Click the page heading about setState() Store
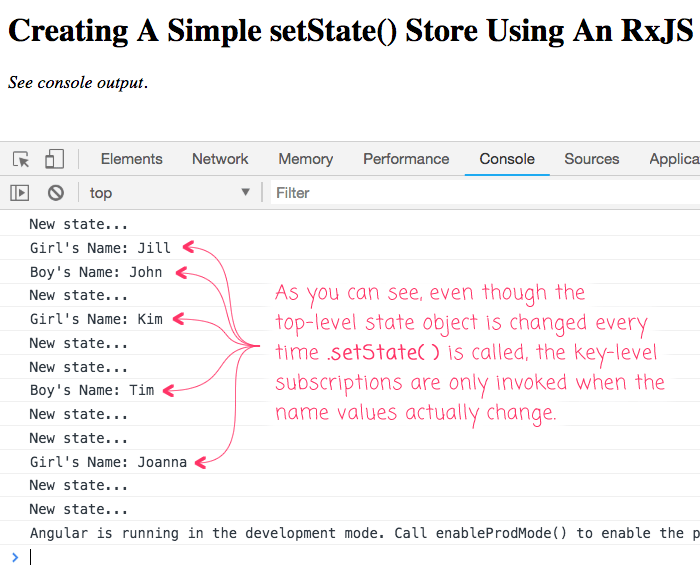The width and height of the screenshot is (700, 575). tap(351, 30)
